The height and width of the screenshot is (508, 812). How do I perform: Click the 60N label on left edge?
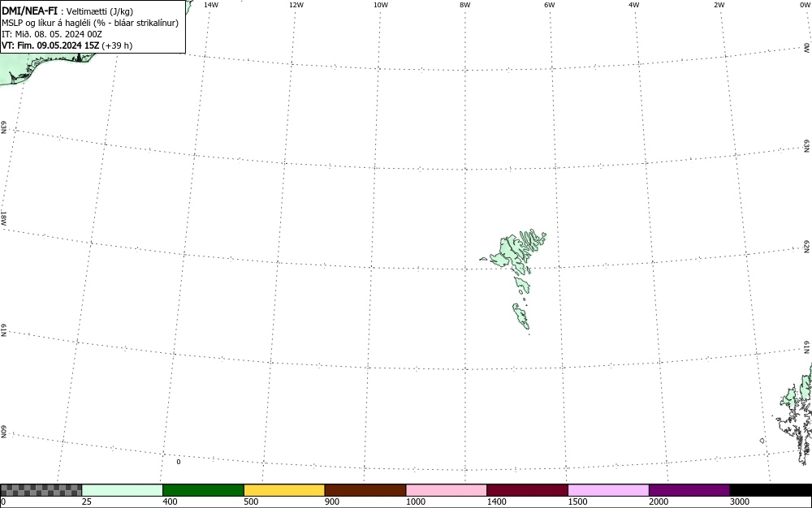point(3,433)
